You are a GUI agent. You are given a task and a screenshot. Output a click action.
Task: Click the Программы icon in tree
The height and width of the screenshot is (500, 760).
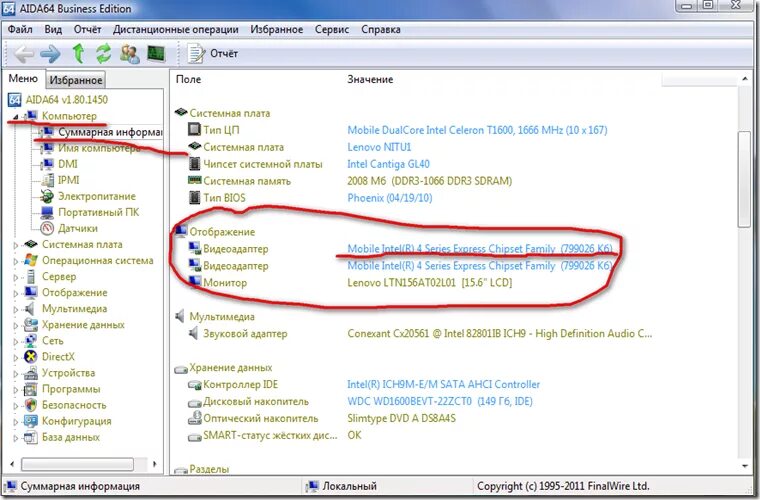(31, 389)
